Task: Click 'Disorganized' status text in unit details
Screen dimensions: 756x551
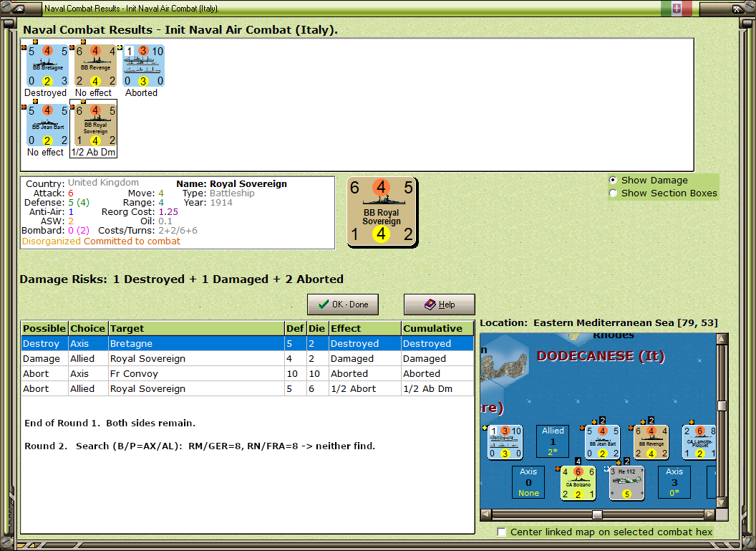Action: (52, 241)
